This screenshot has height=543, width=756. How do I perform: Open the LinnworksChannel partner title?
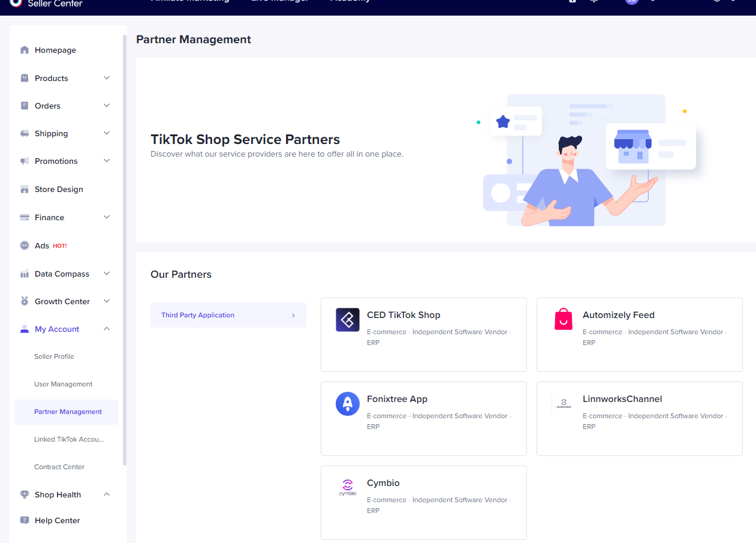622,399
